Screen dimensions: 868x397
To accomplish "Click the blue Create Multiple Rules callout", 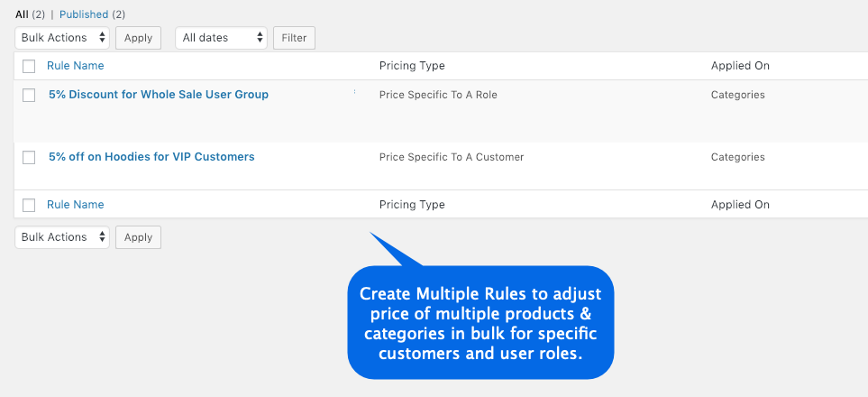I will coord(480,322).
